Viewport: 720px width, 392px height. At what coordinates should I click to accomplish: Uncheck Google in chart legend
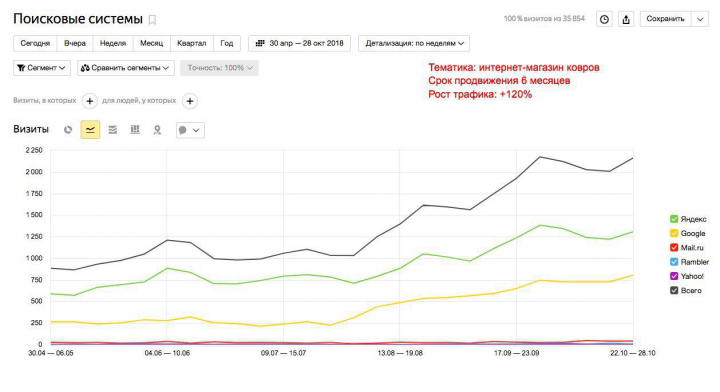674,233
